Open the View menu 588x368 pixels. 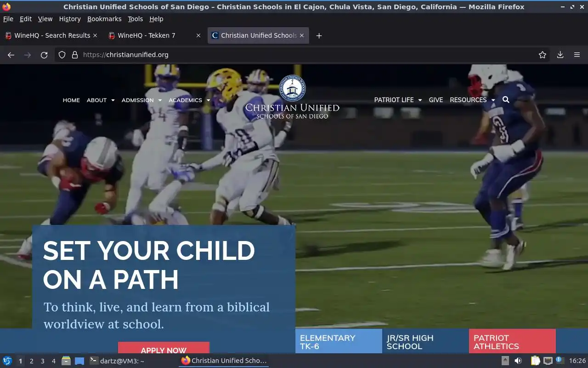coord(45,19)
